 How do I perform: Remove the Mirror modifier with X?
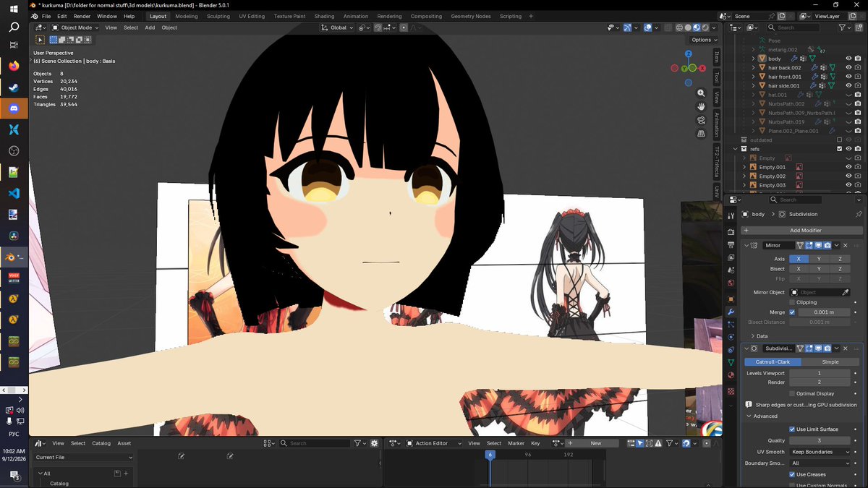click(845, 246)
